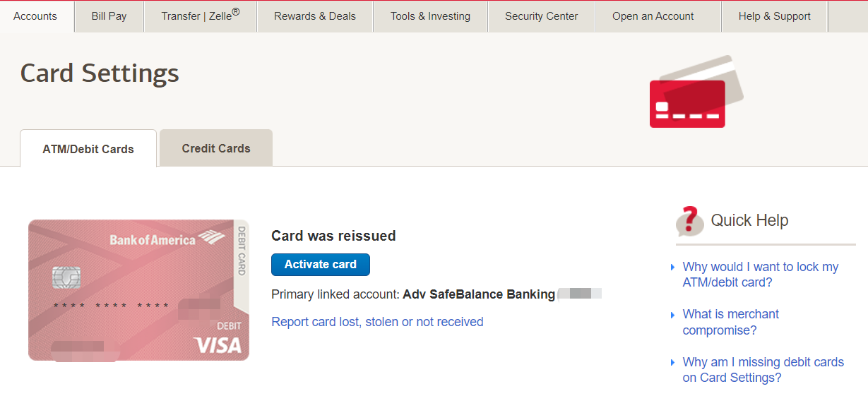
Task: Open the Security Center menu
Action: coord(541,16)
